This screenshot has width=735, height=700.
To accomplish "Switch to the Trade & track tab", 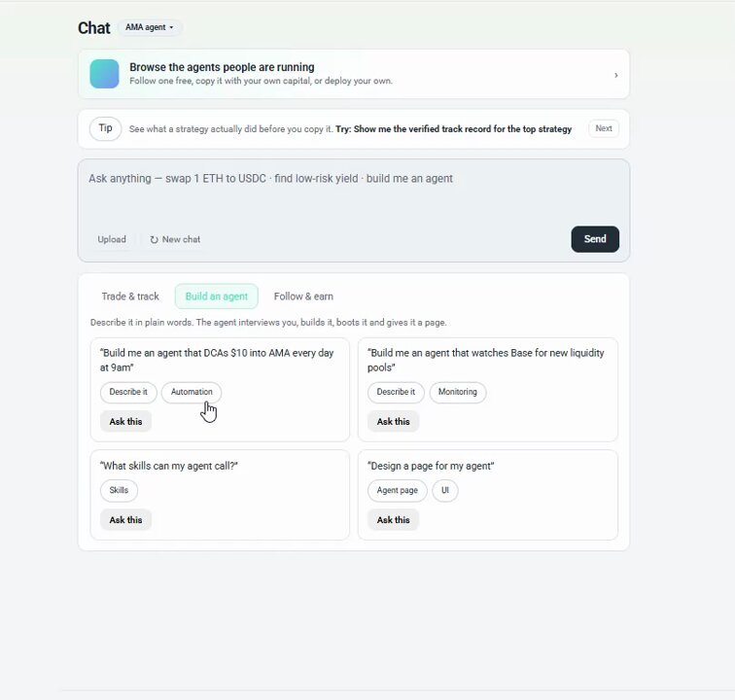I will coord(130,297).
